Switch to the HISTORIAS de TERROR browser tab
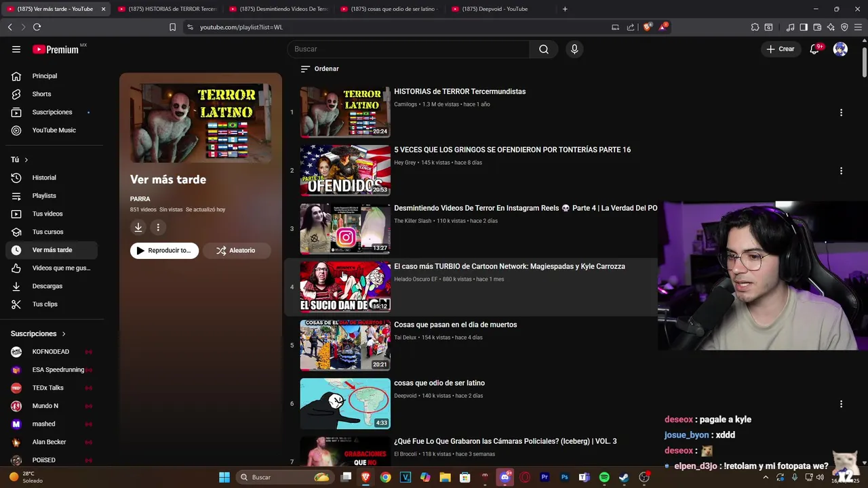Image resolution: width=868 pixels, height=488 pixels. (x=167, y=9)
